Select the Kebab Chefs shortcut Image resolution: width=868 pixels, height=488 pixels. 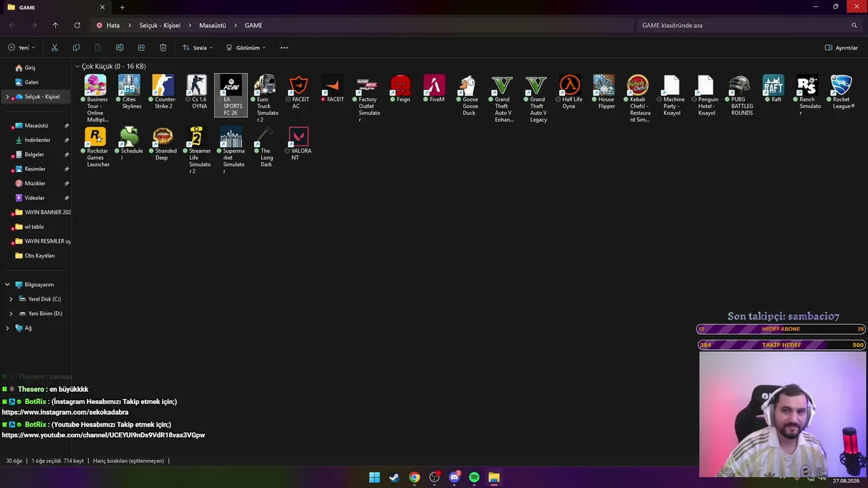click(x=638, y=98)
